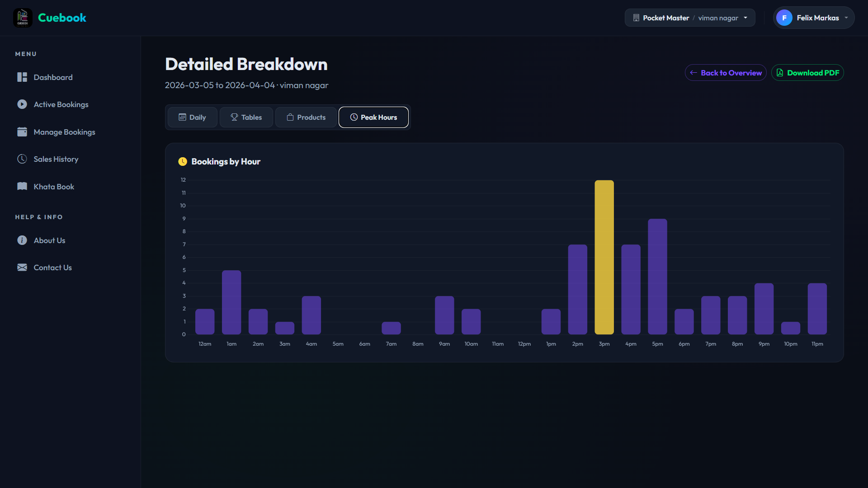Click the yellow 3pm peak bar
Screen dimensions: 868x488
tap(604, 258)
